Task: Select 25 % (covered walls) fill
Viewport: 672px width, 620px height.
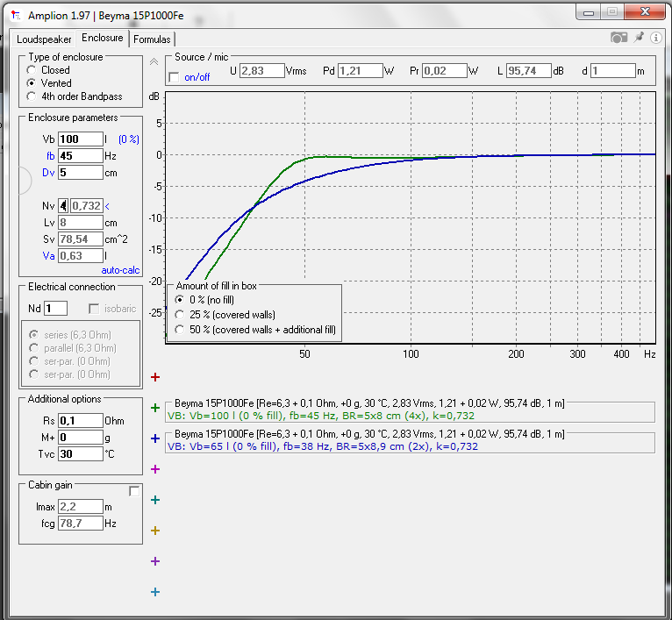Action: coord(180,315)
